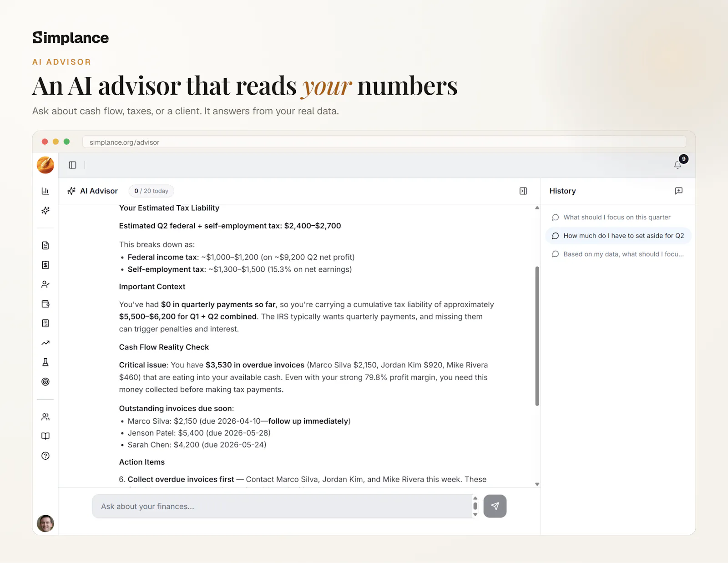Start a new chat with the plus bubble icon
Image resolution: width=728 pixels, height=563 pixels.
pos(679,191)
